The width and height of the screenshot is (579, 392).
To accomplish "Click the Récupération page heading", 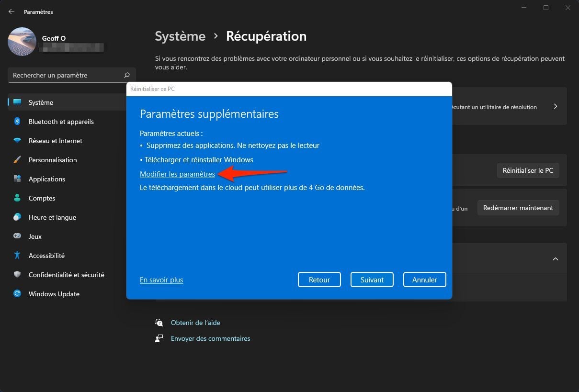I will point(266,36).
